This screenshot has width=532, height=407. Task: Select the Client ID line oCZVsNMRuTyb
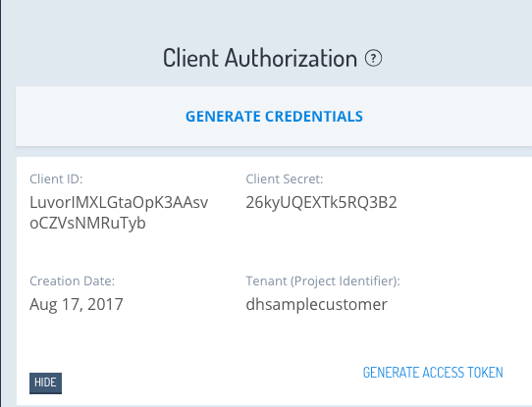pyautogui.click(x=87, y=223)
